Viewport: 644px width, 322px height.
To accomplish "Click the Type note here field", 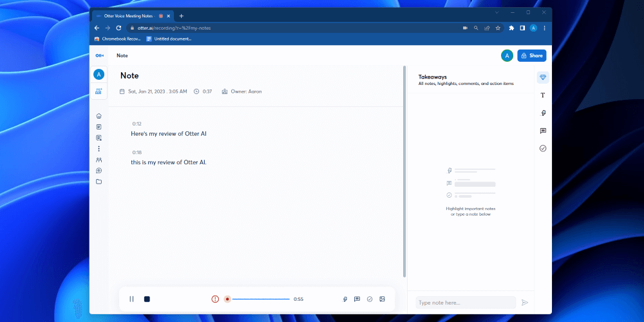I will [x=466, y=303].
